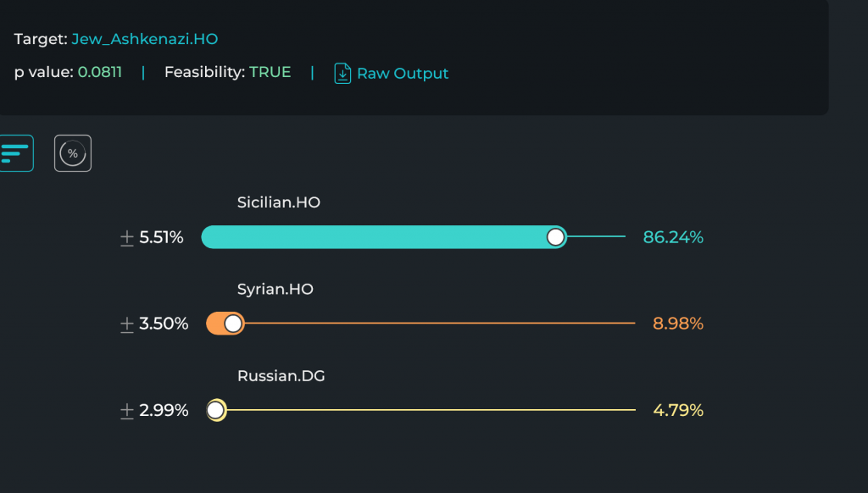Switch to bar chart view icon
The height and width of the screenshot is (493, 868).
15,153
